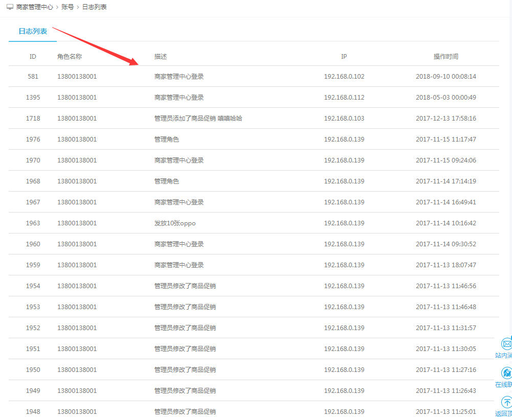
Task: Go to 商家管理中心 in the breadcrumb
Action: pos(34,8)
